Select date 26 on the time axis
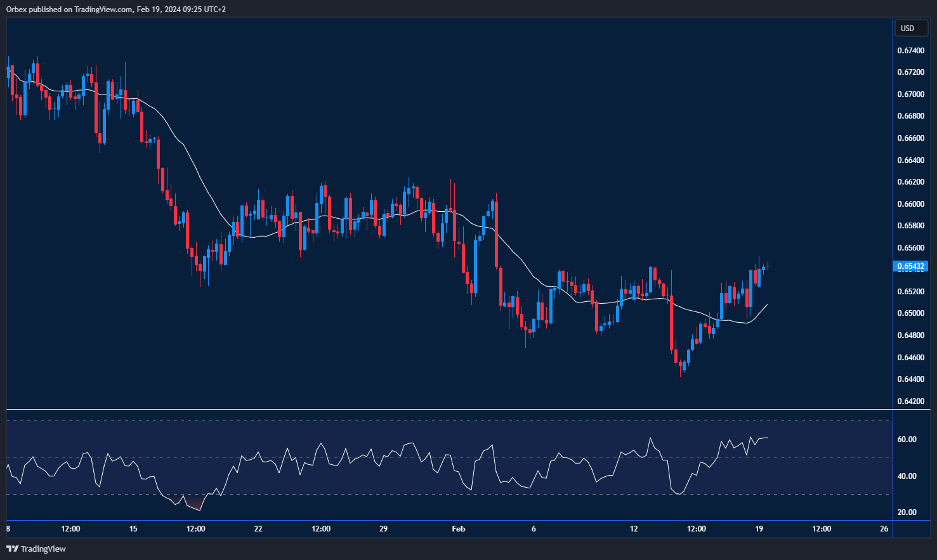Viewport: 937px width, 560px height. coord(884,529)
